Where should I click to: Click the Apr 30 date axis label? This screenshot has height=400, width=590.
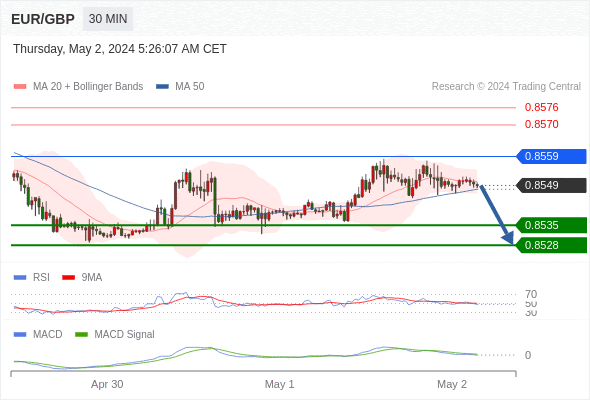(107, 384)
